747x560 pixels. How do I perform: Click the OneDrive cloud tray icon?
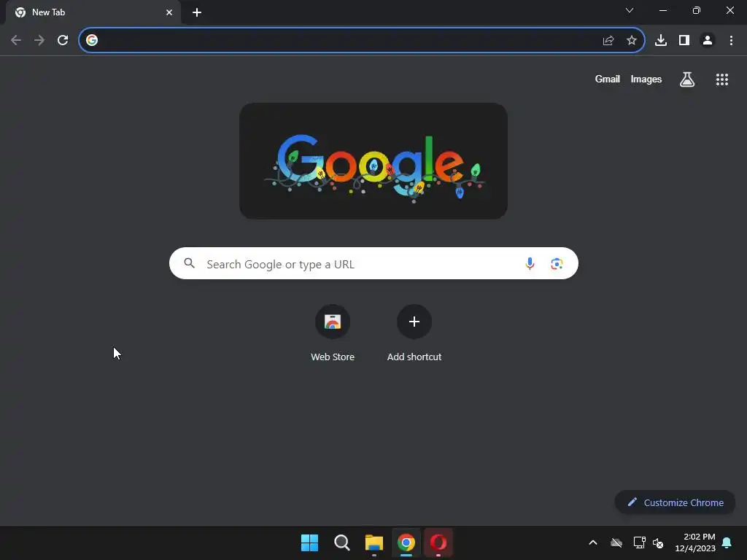[616, 542]
